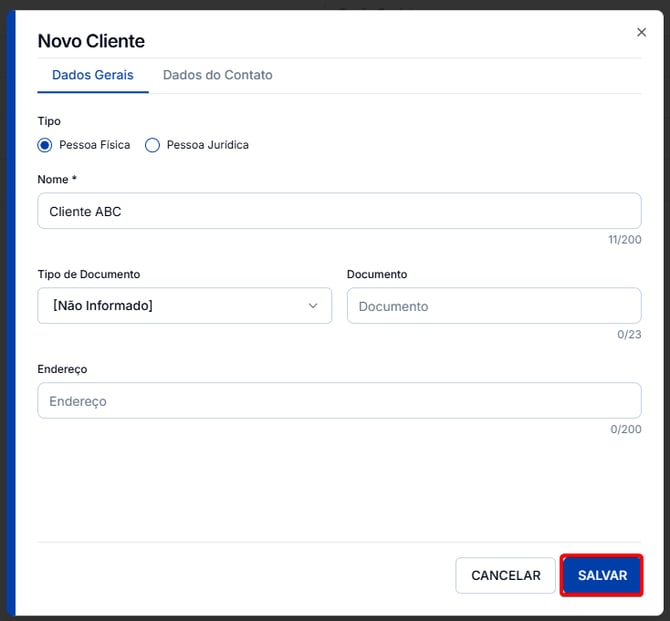Select the Pessoa Física radio button
Screen dimensions: 670x621
44,145
